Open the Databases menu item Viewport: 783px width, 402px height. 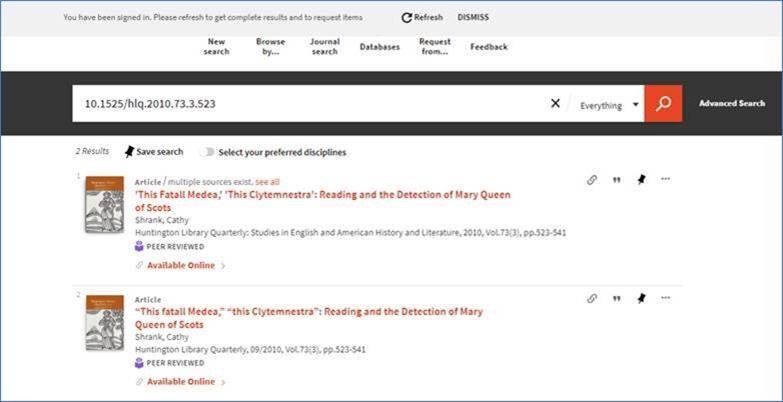point(380,47)
